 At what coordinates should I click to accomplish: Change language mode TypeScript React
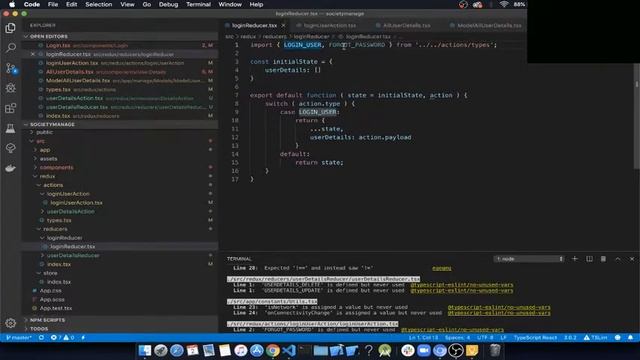click(535, 338)
